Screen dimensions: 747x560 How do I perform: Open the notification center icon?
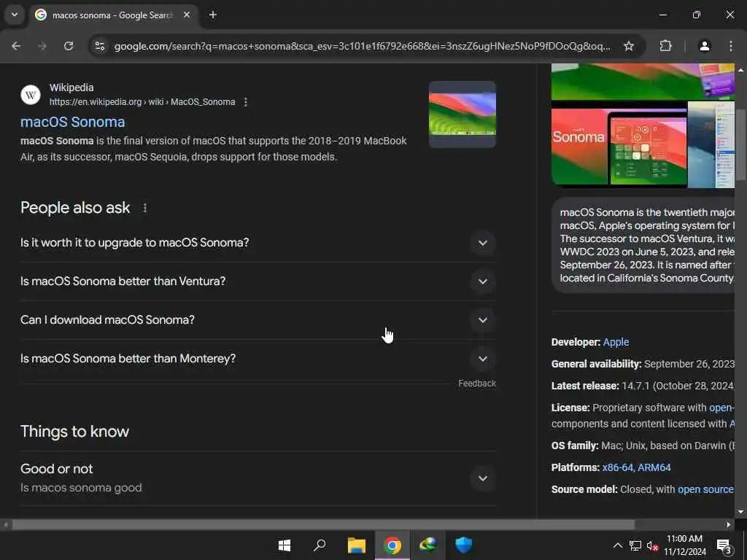[x=724, y=546]
